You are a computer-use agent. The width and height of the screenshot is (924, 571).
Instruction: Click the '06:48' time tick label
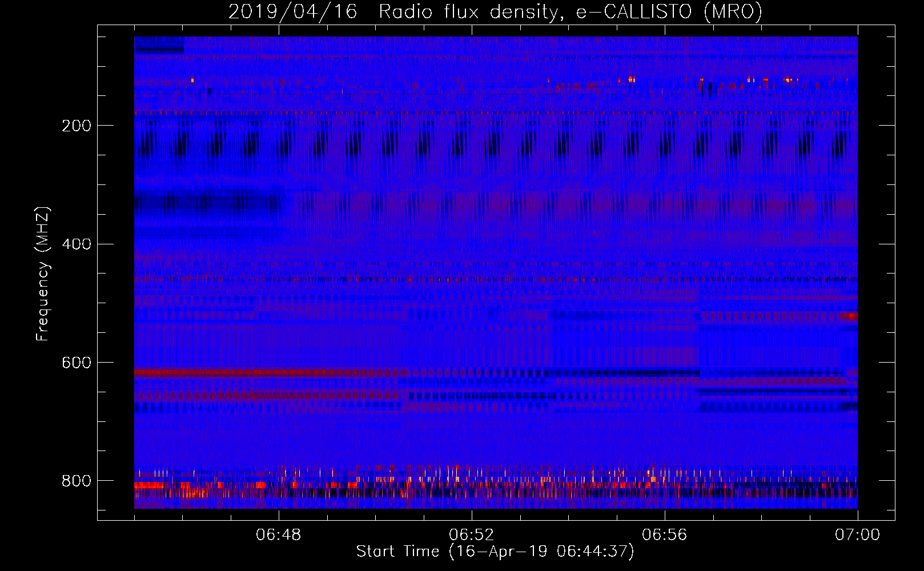click(x=279, y=535)
